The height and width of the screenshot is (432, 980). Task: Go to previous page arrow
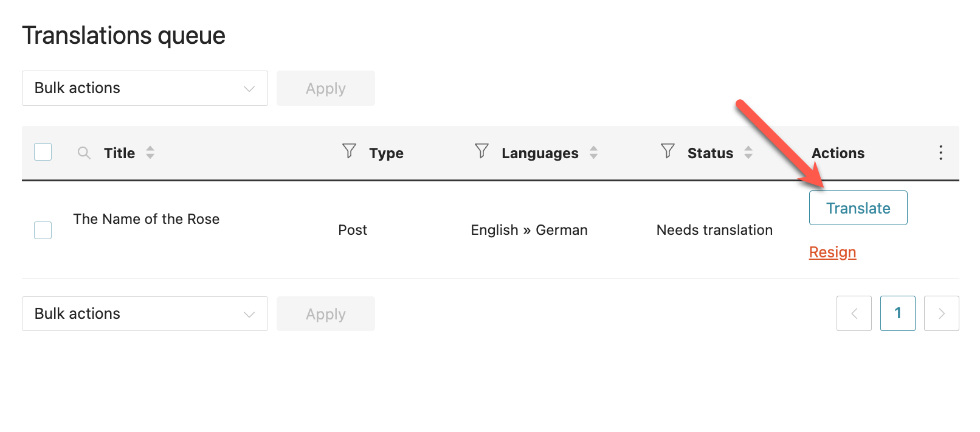tap(854, 313)
